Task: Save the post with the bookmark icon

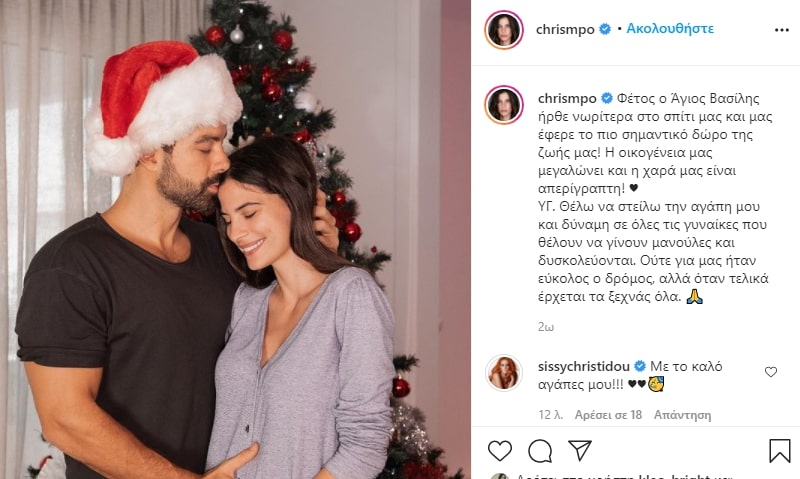Action: coord(780,451)
